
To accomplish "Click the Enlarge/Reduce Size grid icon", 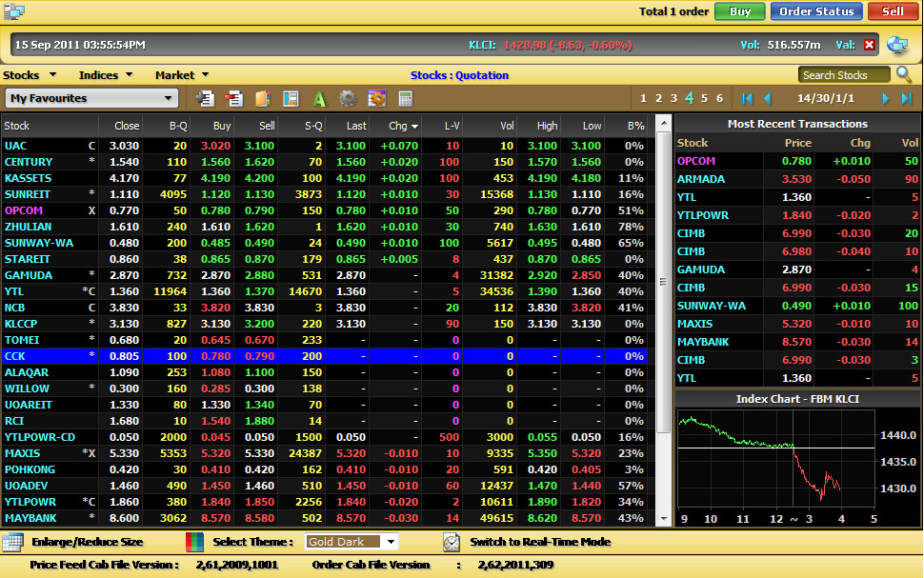I will tap(12, 542).
